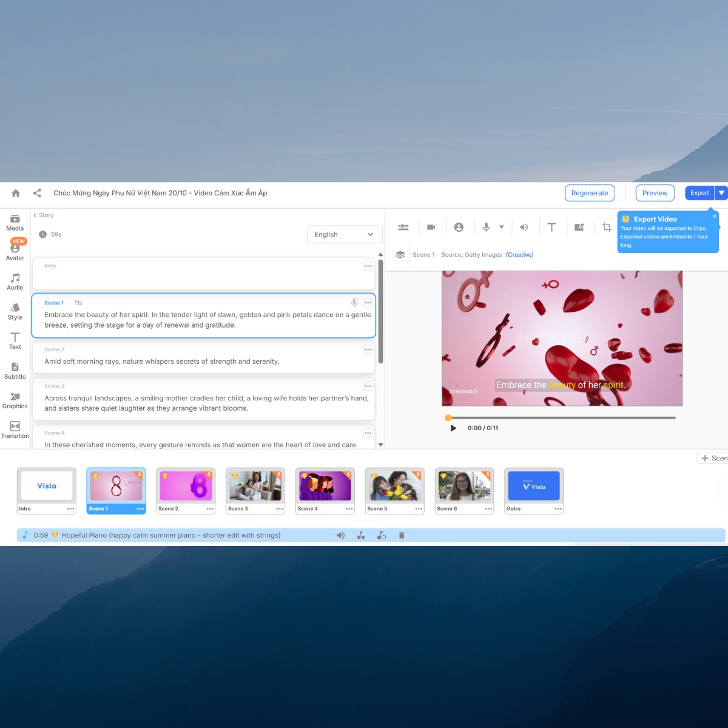
Task: Click the crop icon in toolbar
Action: (x=607, y=227)
